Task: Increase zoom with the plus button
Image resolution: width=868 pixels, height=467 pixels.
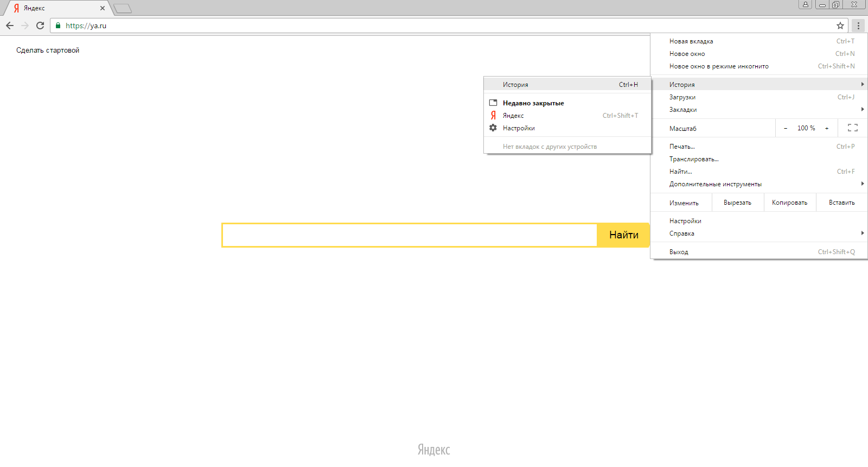Action: coord(827,128)
